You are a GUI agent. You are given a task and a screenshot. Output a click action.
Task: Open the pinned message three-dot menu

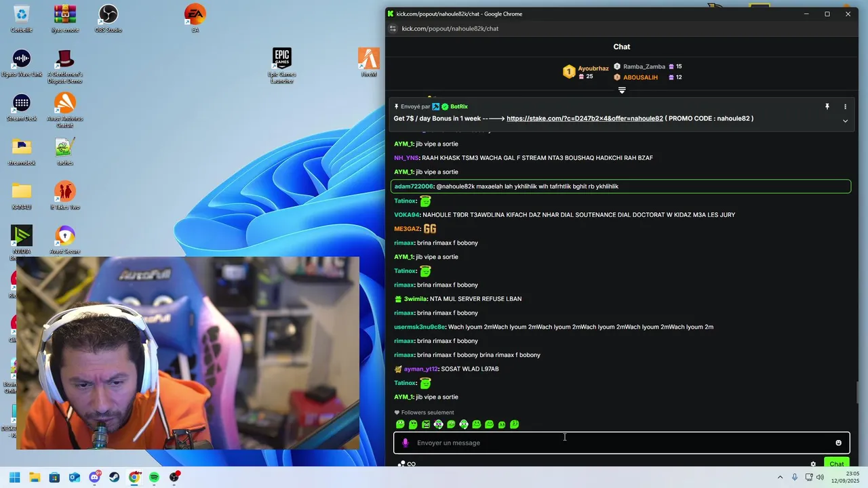pyautogui.click(x=845, y=106)
